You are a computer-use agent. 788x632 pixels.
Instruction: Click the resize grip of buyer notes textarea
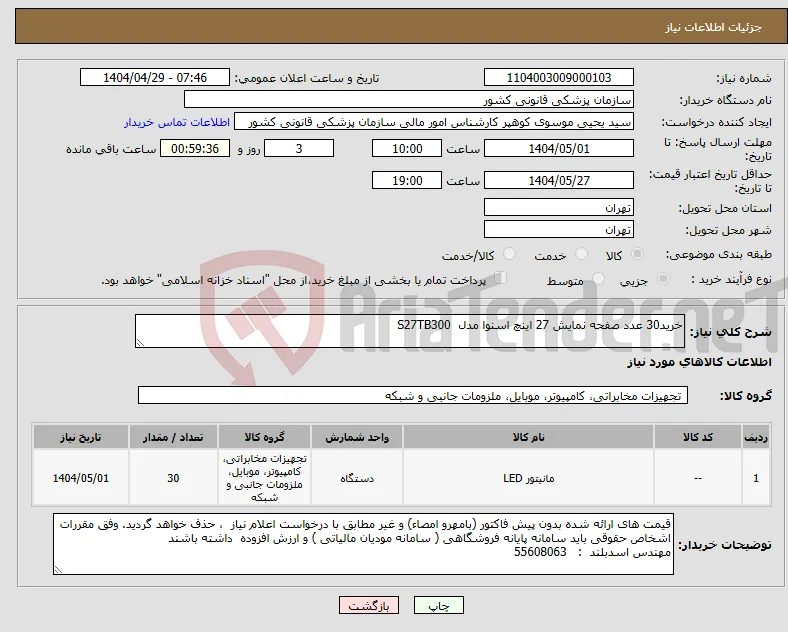[x=58, y=569]
